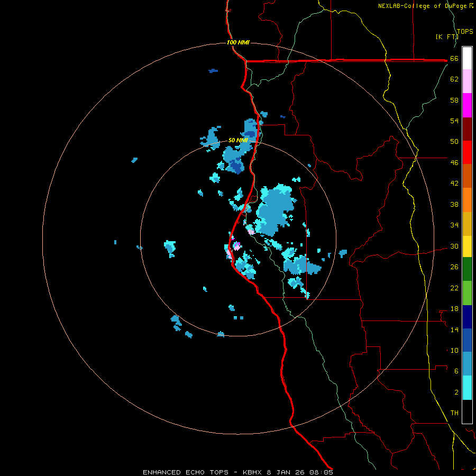Click the 54 legend value

(454, 121)
